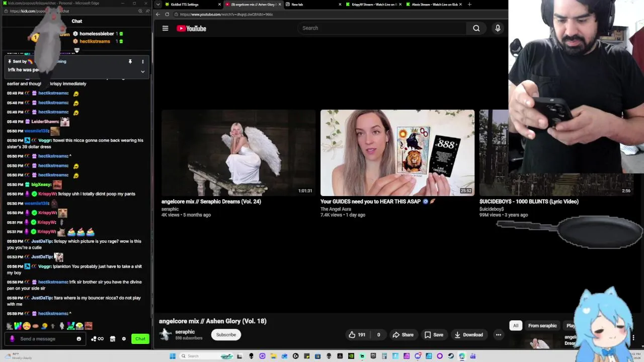Select the All filter chip
Screen dimensions: 644x362
coord(516,326)
